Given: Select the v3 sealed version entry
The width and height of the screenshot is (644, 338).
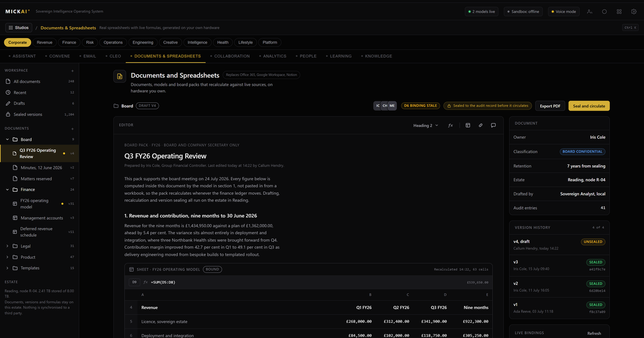Looking at the screenshot, I should click(x=559, y=265).
